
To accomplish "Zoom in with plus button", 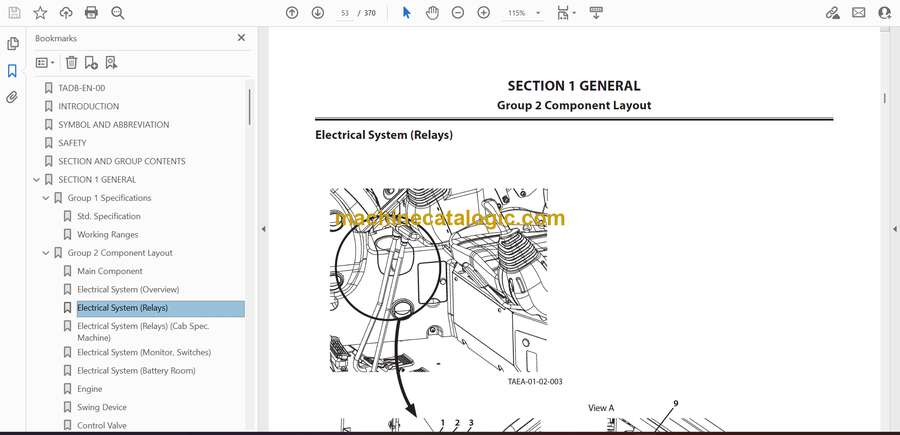I will tap(483, 13).
